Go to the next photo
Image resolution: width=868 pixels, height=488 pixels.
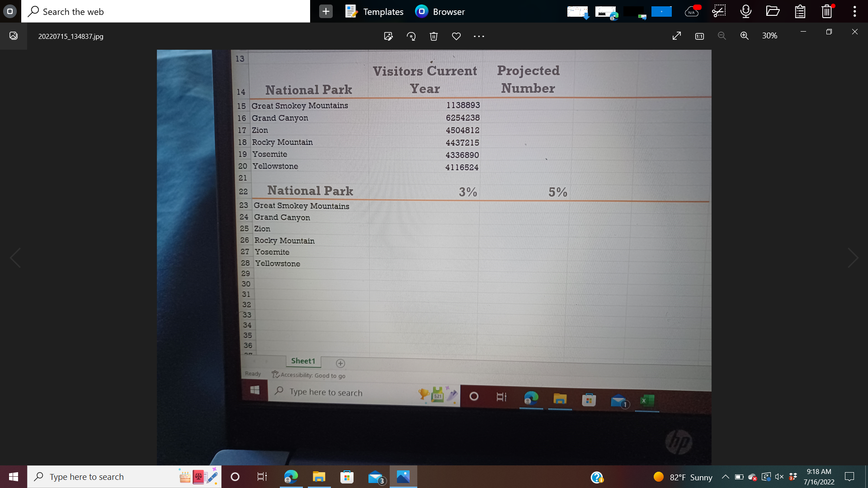click(853, 258)
